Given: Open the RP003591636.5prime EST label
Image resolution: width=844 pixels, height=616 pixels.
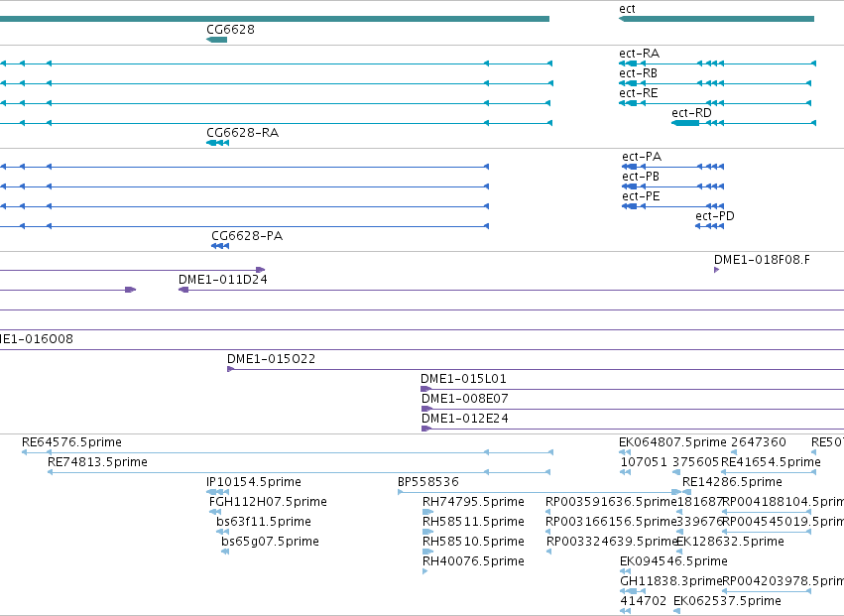Looking at the screenshot, I should pos(610,502).
